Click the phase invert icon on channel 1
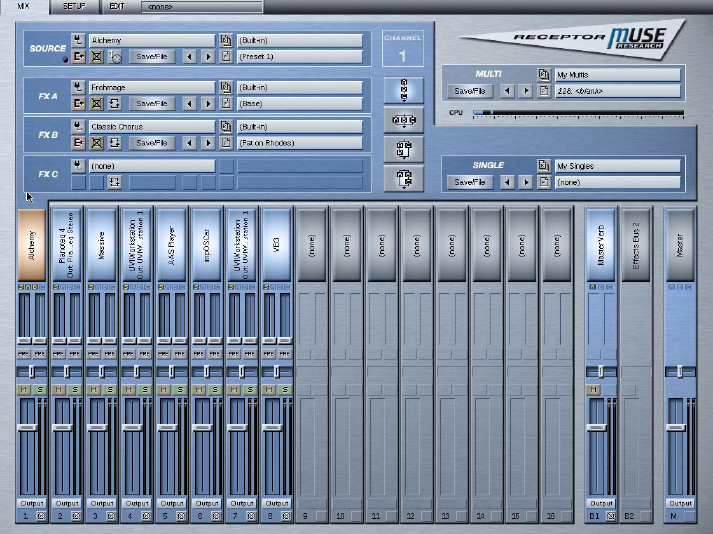Viewport: 713px width, 534px height. (x=41, y=518)
